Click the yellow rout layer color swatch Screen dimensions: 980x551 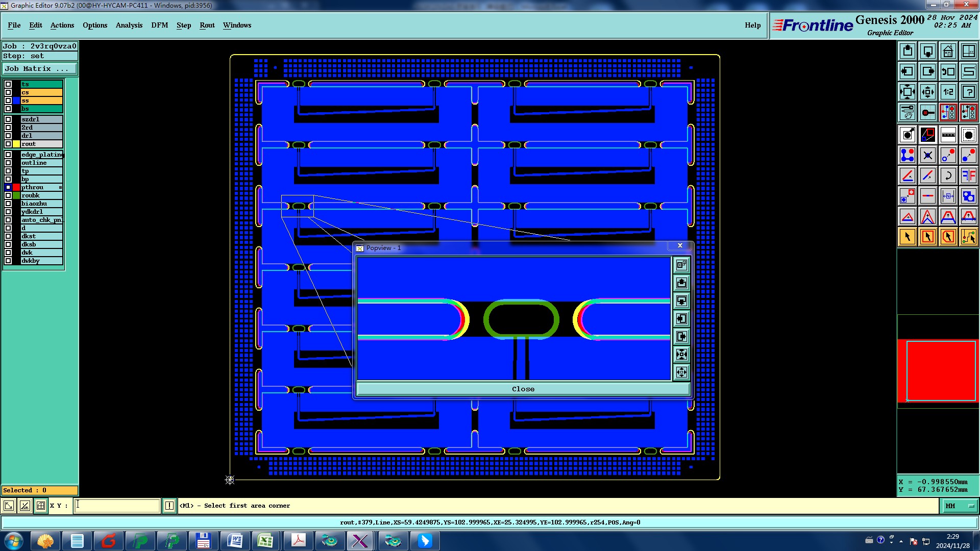click(x=16, y=144)
